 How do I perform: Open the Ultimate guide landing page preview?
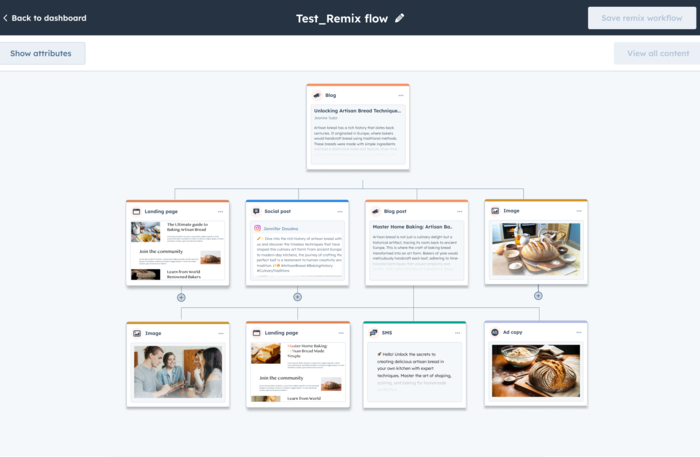(x=178, y=250)
